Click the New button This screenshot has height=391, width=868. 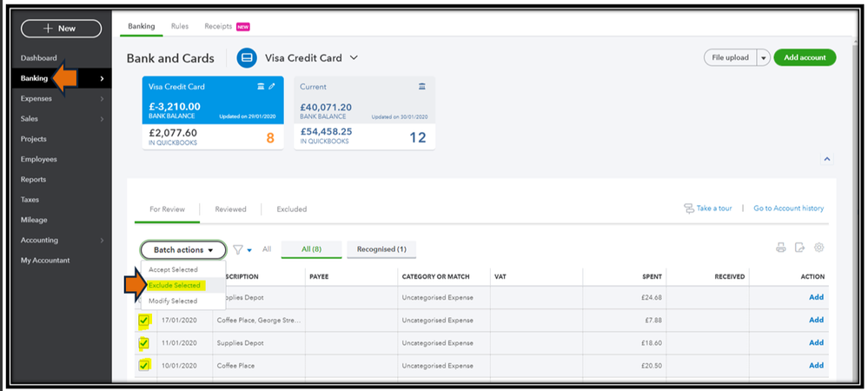tap(61, 29)
